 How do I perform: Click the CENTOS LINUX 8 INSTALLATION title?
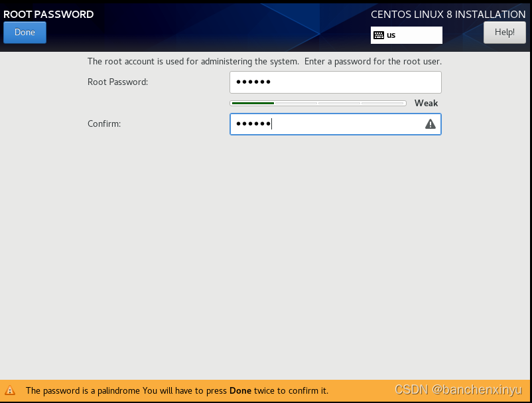(448, 14)
